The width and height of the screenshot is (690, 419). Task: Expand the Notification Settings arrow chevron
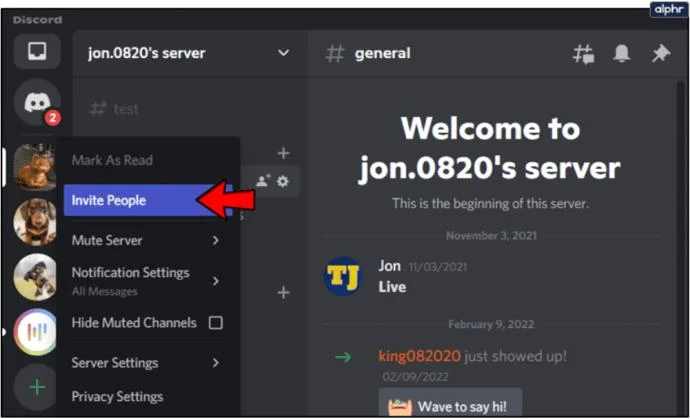click(216, 281)
